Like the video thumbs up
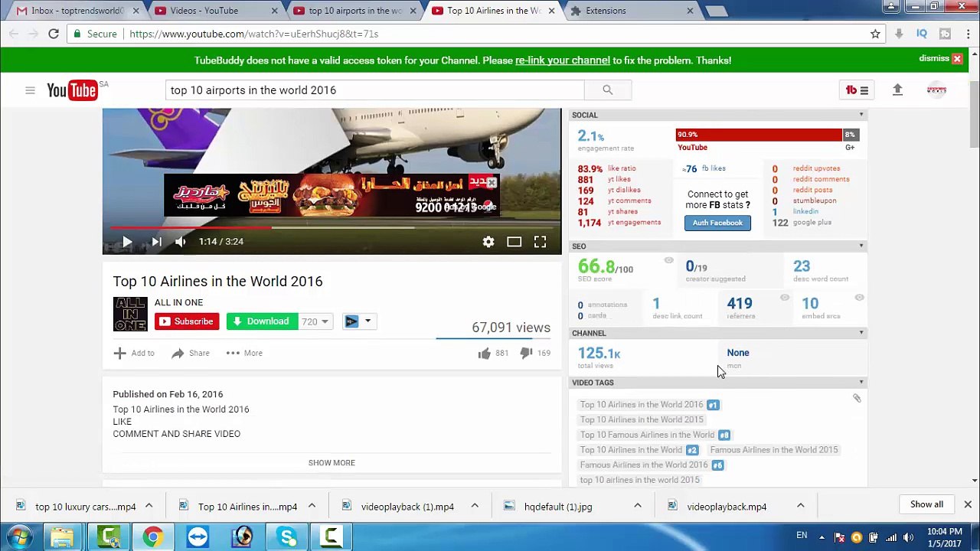Viewport: 980px width, 551px height. 484,353
